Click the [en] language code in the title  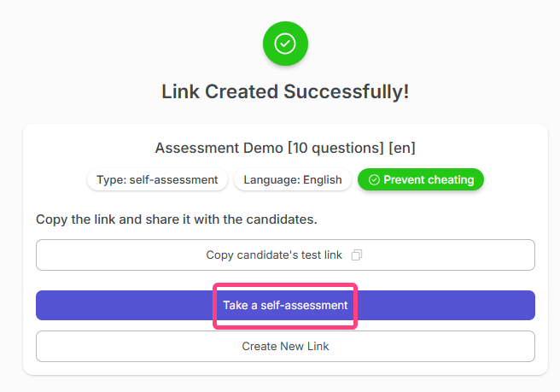(x=402, y=148)
